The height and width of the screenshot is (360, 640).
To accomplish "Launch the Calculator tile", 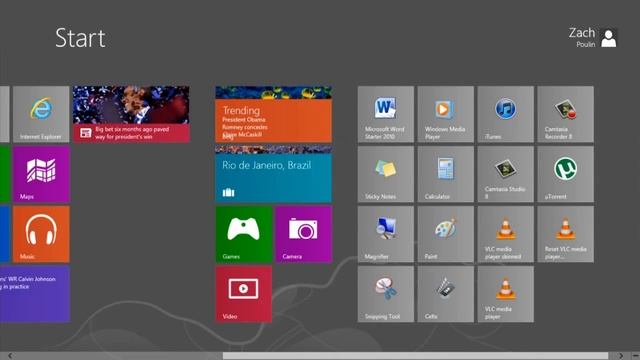I will 446,174.
